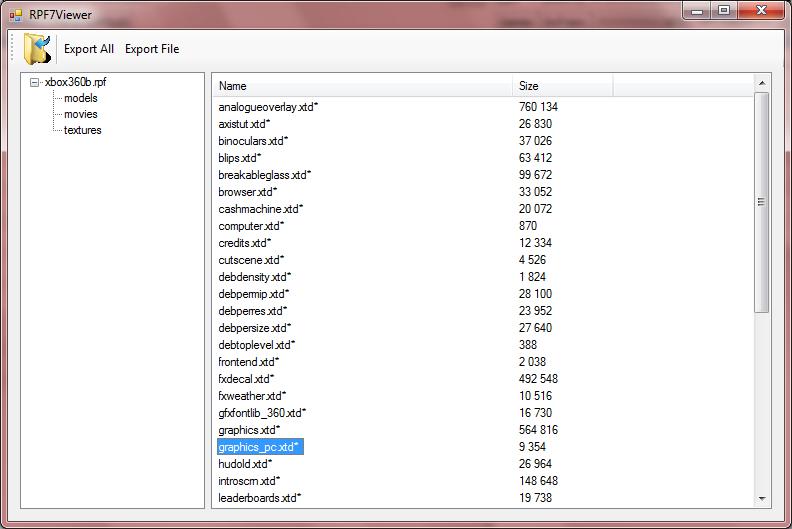Select frontend.xtd file

point(249,362)
